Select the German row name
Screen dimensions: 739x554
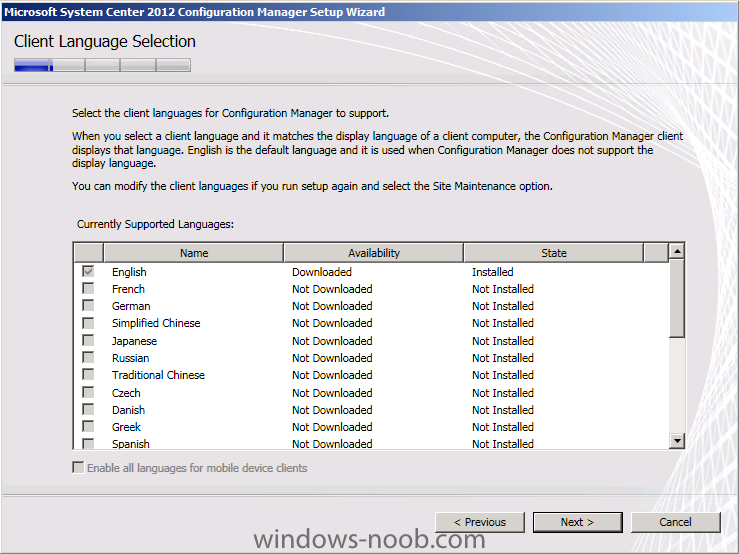131,306
